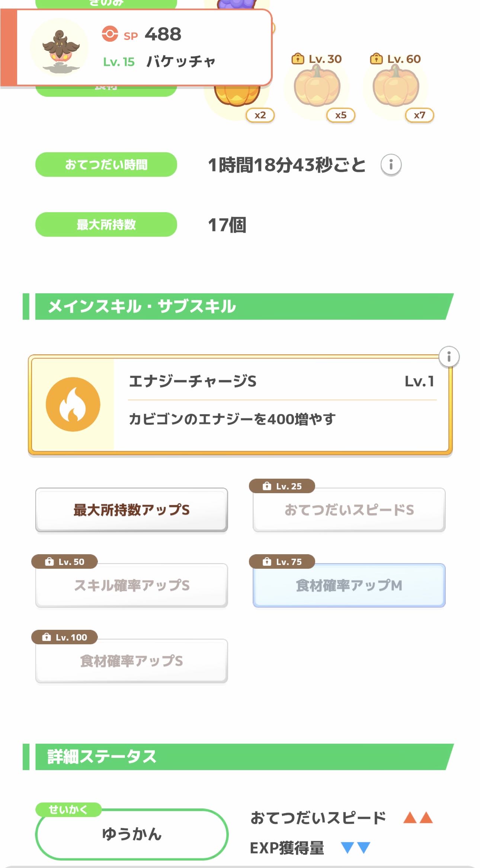
Task: Tap the 詳細ステータス section header
Action: point(238,757)
